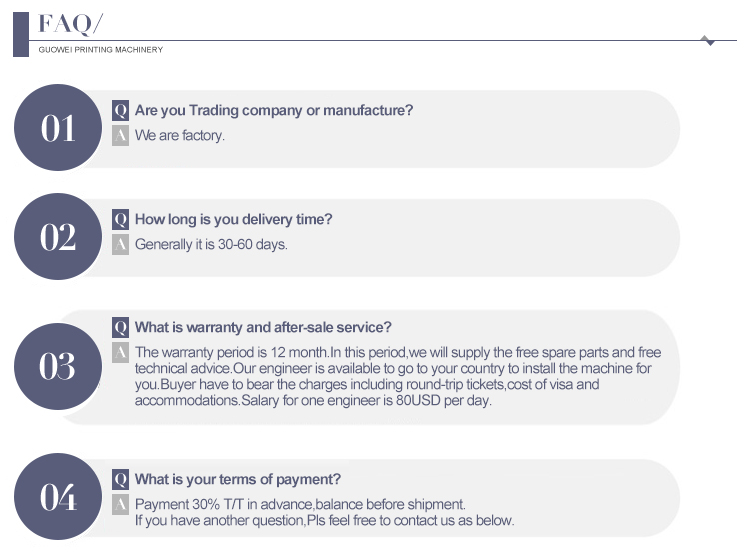750x553 pixels.
Task: Click the Q icon beside warranty question
Action: [x=120, y=327]
